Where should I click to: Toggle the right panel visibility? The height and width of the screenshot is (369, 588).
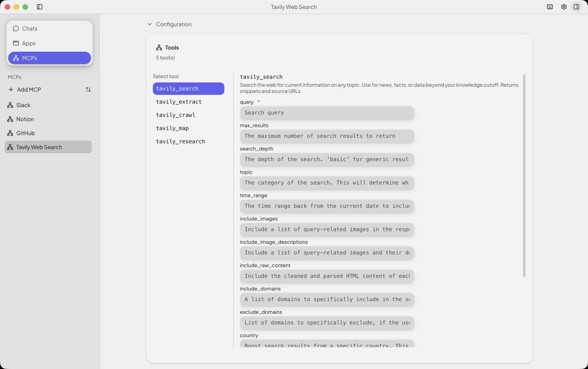[577, 7]
